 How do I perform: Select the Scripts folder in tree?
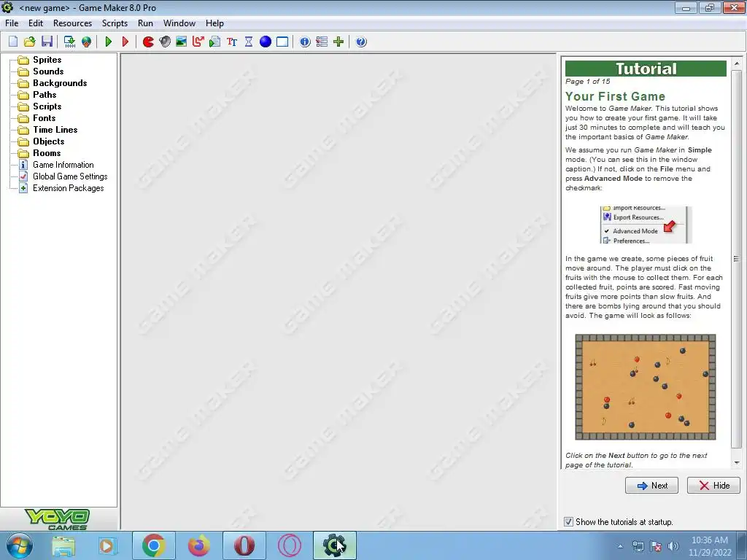(40, 106)
